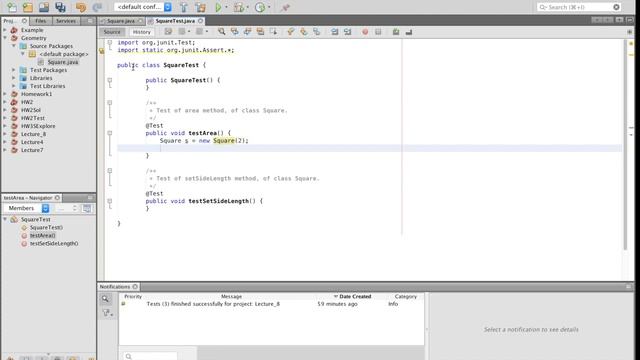640x360 pixels.
Task: Toggle Highlight Search in editor toolbar
Action: point(260,32)
